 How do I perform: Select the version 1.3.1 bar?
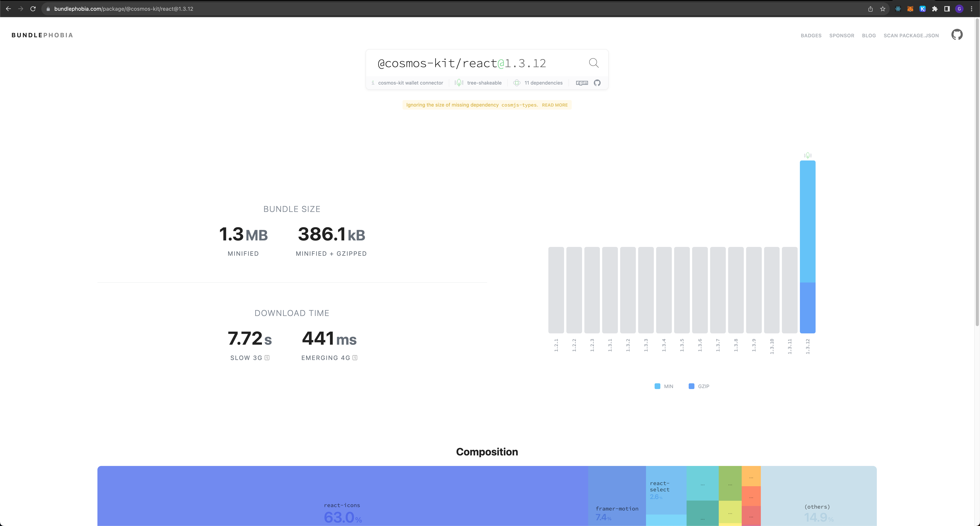click(610, 290)
